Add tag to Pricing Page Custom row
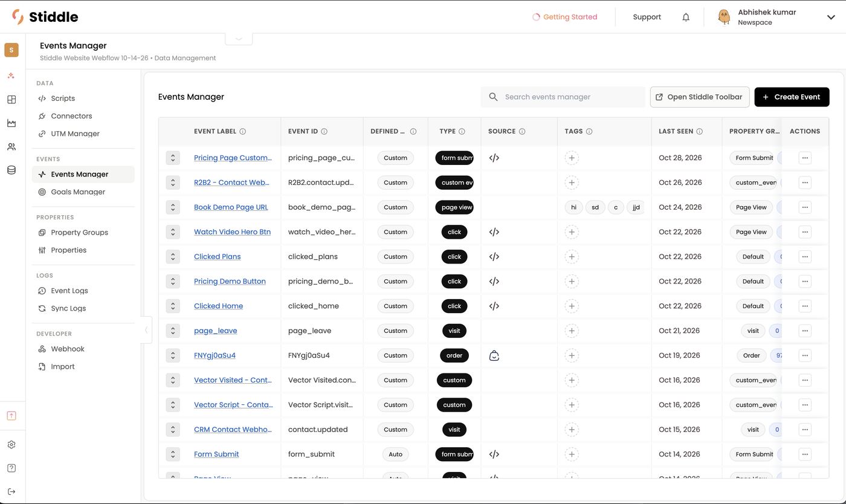 pos(572,158)
